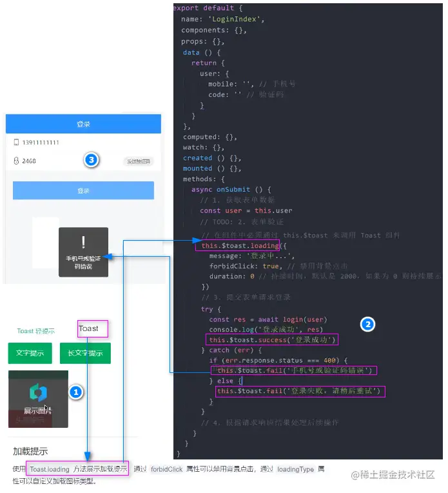Click the '// TODO: 2. 表单验证' comment

(242, 222)
